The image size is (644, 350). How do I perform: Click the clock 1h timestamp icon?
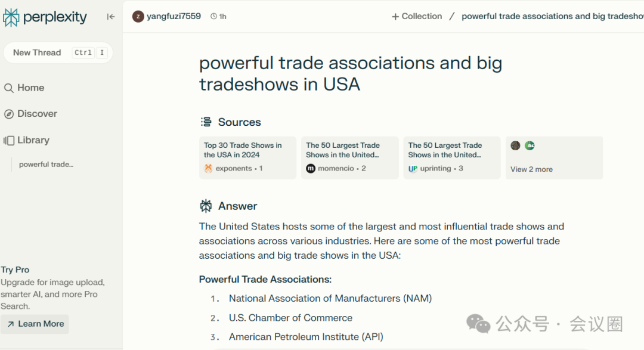pyautogui.click(x=213, y=17)
